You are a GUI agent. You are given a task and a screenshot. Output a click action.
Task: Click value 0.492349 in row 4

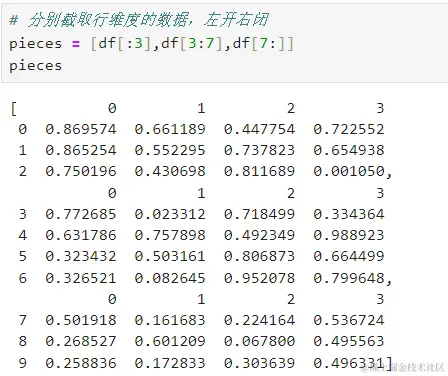coord(259,235)
